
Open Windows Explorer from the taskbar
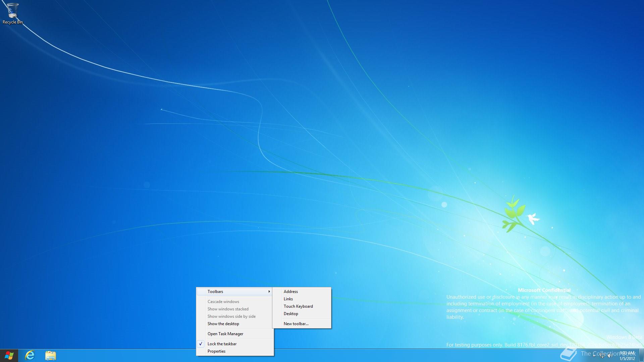click(51, 355)
